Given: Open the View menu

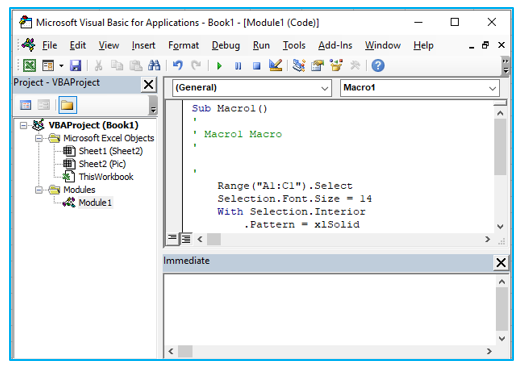Looking at the screenshot, I should (109, 45).
